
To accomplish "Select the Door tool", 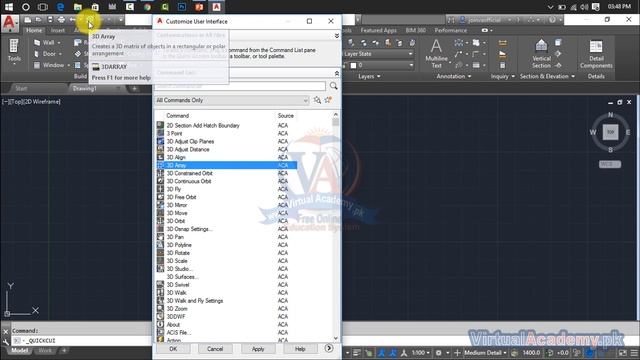I will [x=48, y=53].
